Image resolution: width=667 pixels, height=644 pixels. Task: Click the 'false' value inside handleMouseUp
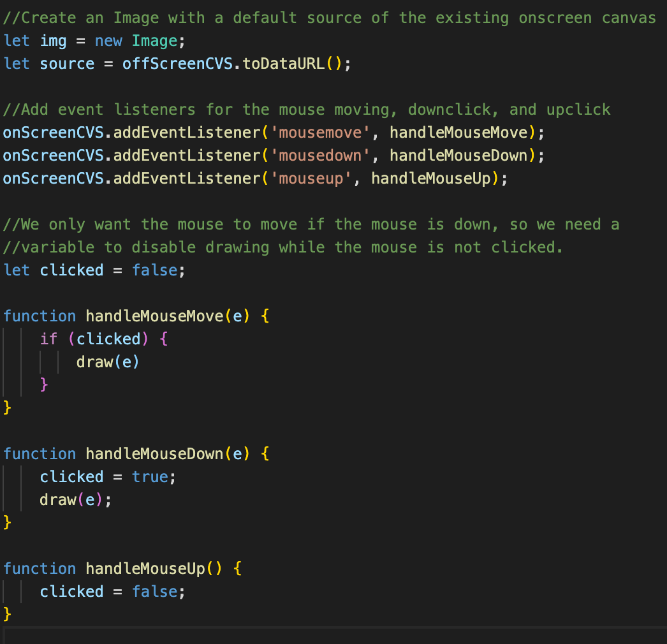[154, 592]
